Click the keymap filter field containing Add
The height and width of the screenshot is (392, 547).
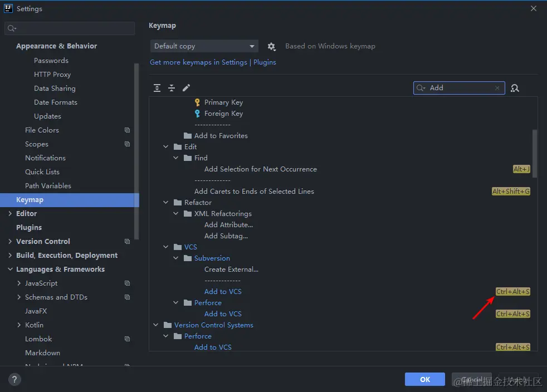point(459,88)
